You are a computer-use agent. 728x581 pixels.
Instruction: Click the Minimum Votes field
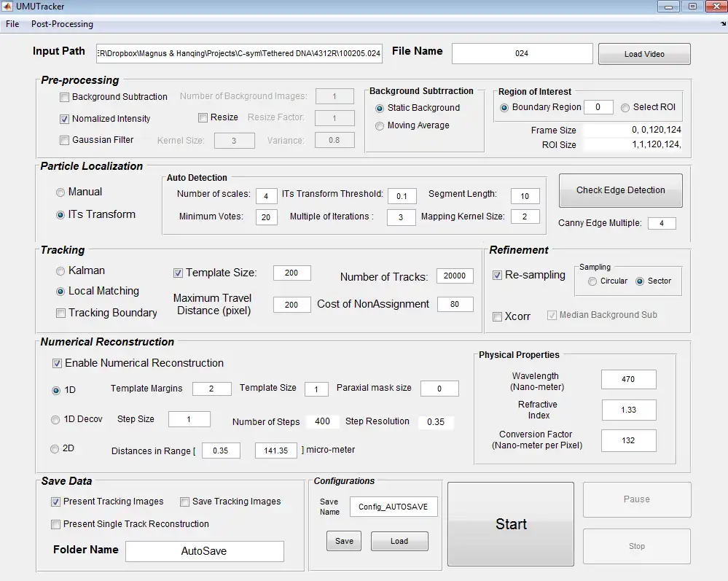[x=266, y=217]
